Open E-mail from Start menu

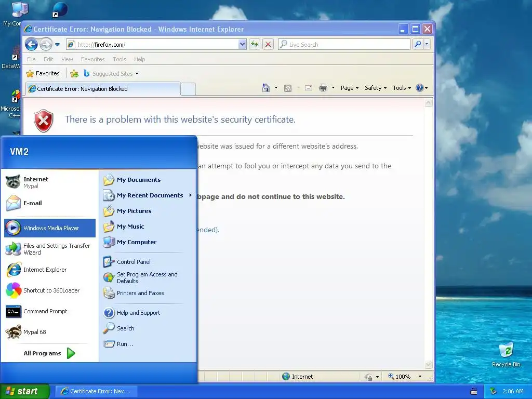pyautogui.click(x=50, y=203)
